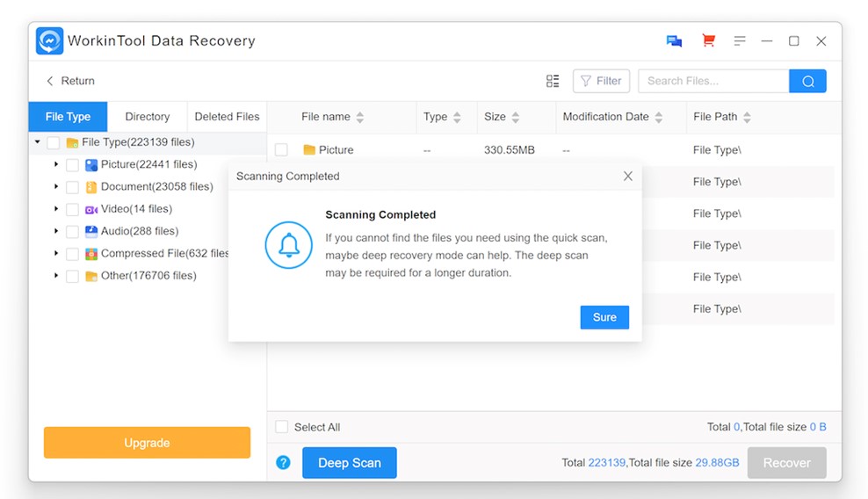
Task: Expand the Picture tree node
Action: (x=56, y=164)
